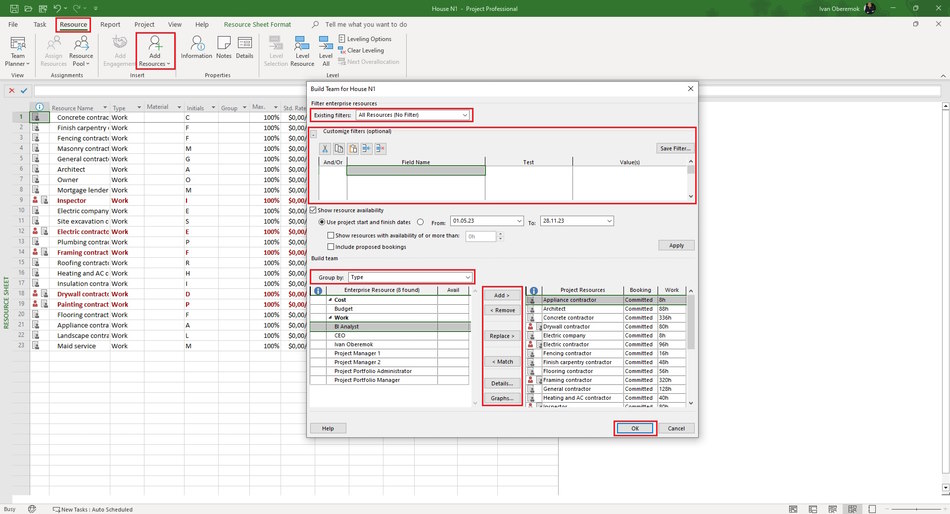The image size is (950, 514).
Task: Open Leveling Options
Action: coord(365,39)
